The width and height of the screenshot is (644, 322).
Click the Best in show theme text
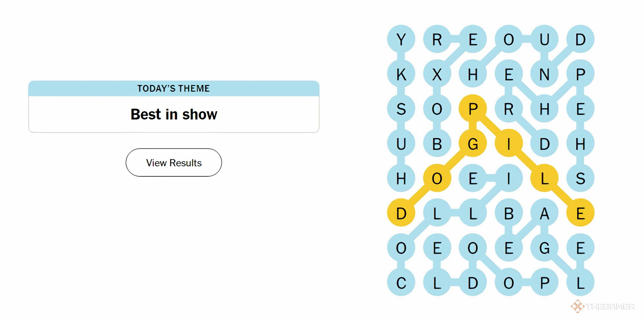click(x=174, y=114)
